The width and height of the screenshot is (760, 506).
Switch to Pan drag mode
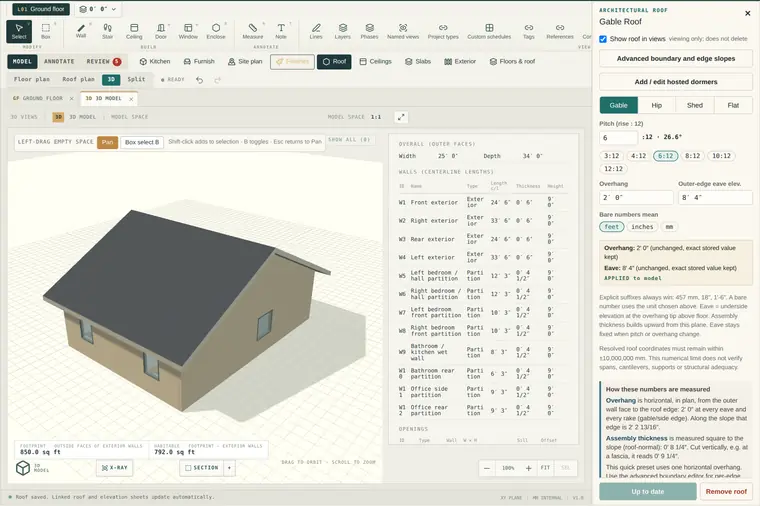point(107,142)
